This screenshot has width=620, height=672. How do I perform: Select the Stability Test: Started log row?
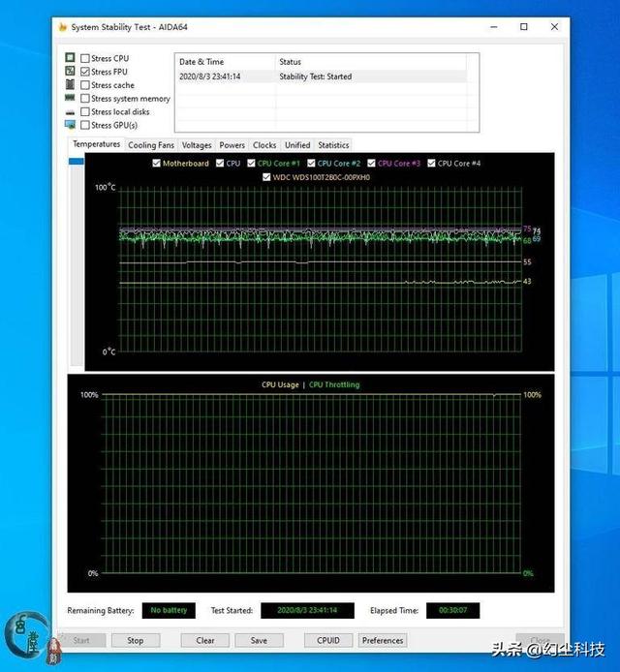pyautogui.click(x=322, y=76)
